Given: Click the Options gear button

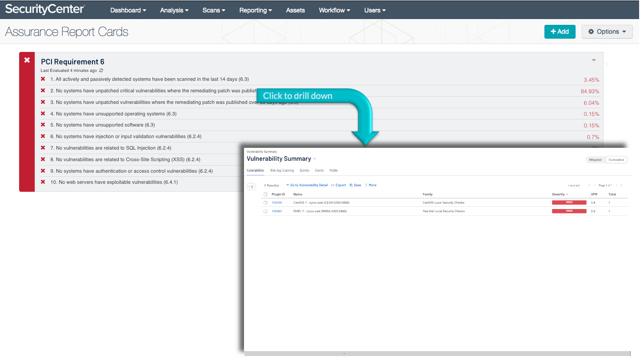Looking at the screenshot, I should (607, 32).
